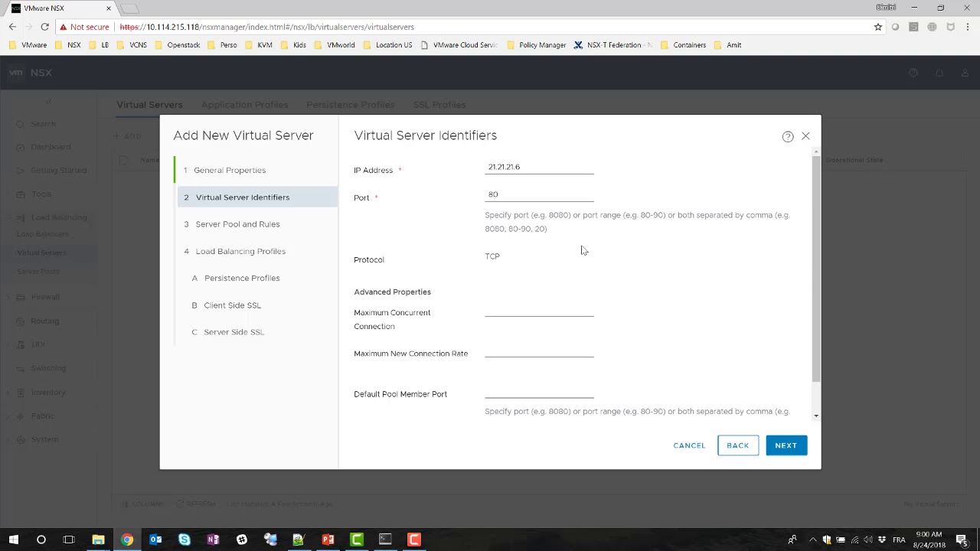Screen dimensions: 980x551
Task: Open Chrome's three-dot menu
Action: tap(969, 27)
